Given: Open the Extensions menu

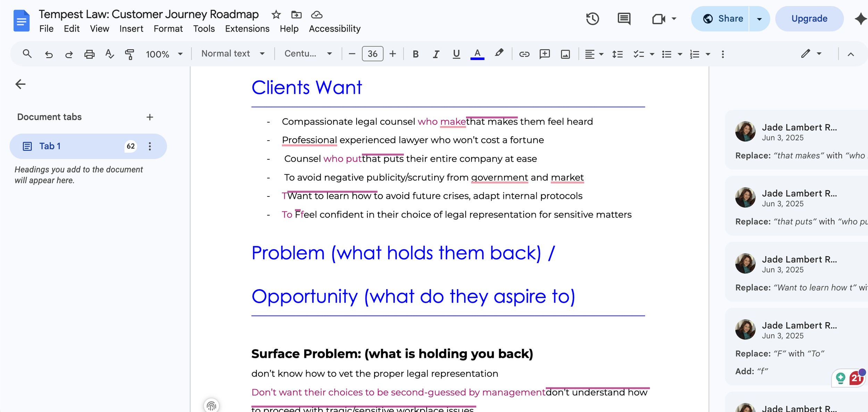Looking at the screenshot, I should [x=247, y=28].
